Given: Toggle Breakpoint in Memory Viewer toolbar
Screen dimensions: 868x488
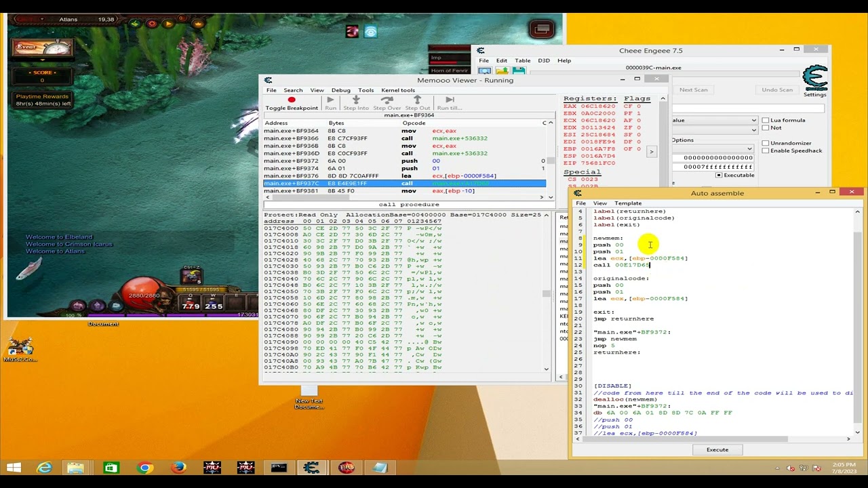Looking at the screenshot, I should coord(292,104).
